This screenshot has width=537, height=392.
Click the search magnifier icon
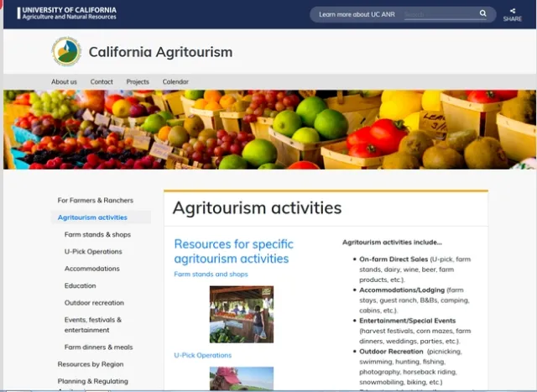[x=483, y=13]
